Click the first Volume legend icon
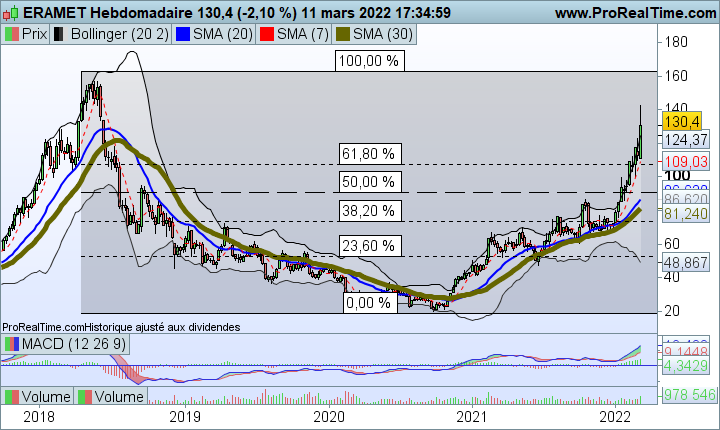This screenshot has height=430, width=720. point(12,397)
